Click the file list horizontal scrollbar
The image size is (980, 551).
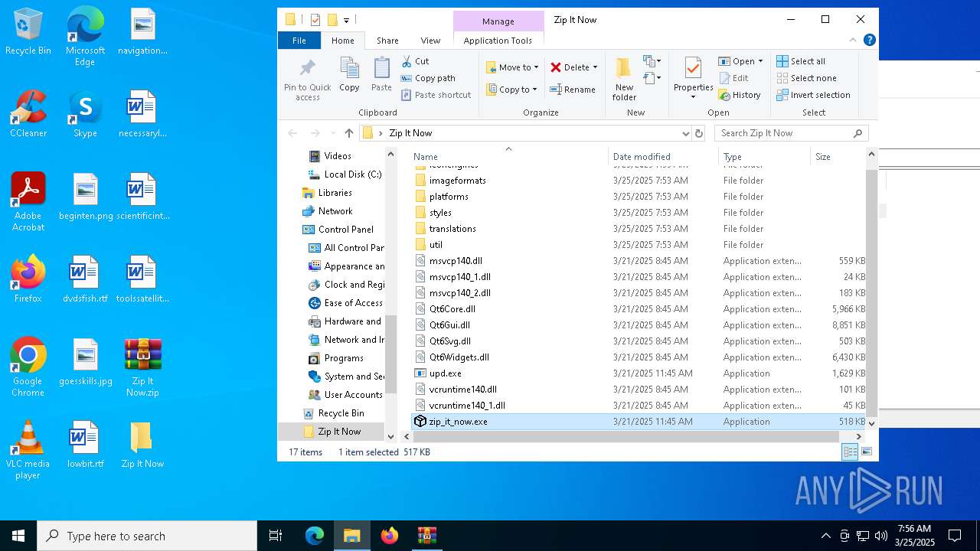pyautogui.click(x=626, y=436)
